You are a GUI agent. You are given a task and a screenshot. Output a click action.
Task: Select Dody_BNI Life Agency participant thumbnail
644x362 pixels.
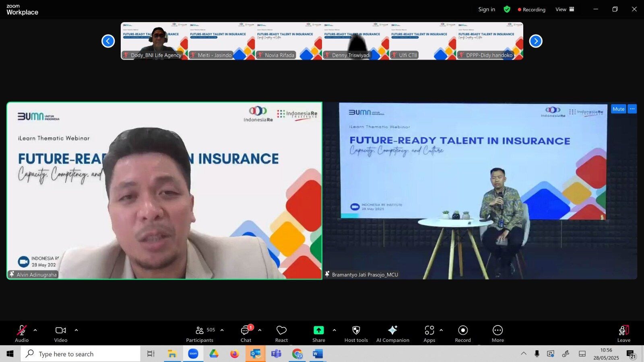click(155, 41)
